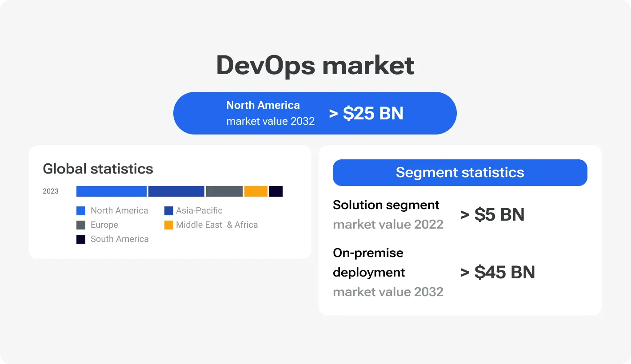Viewport: 631px width, 364px height.
Task: Click the Solution segment label
Action: pyautogui.click(x=386, y=205)
